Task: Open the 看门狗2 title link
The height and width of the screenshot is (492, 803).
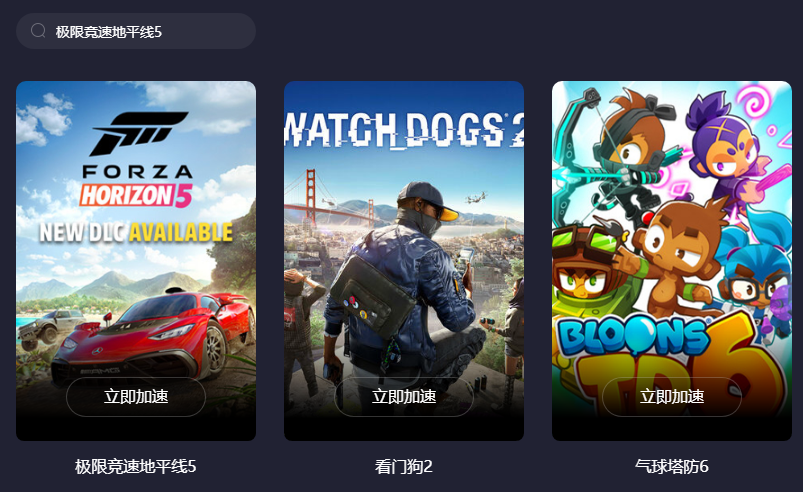Action: click(404, 466)
